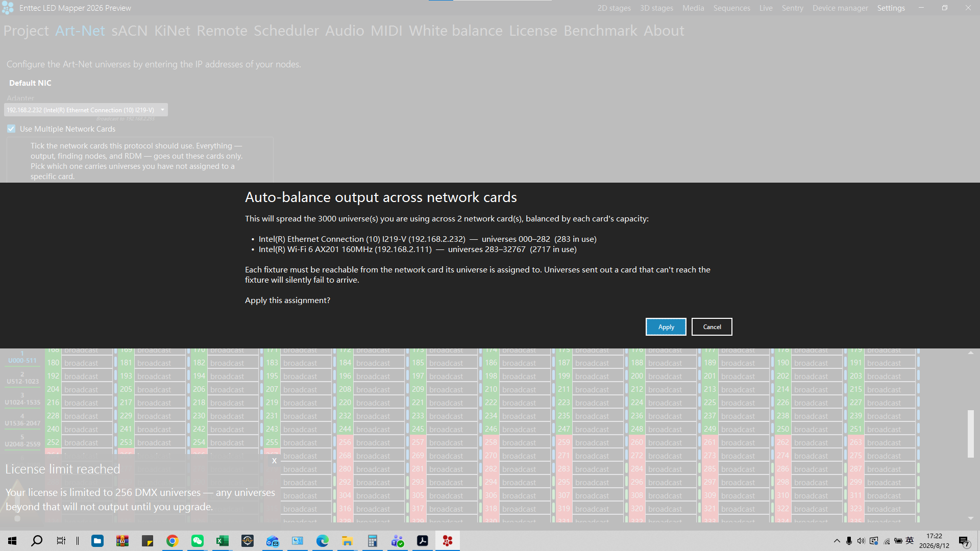Select the Art-Net settings tab
980x551 pixels.
pyautogui.click(x=80, y=31)
